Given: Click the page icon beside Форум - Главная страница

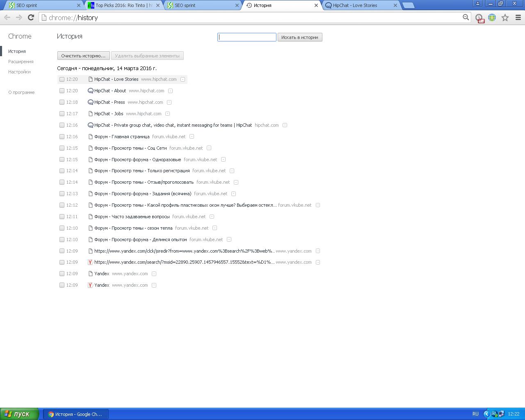Looking at the screenshot, I should (x=91, y=137).
